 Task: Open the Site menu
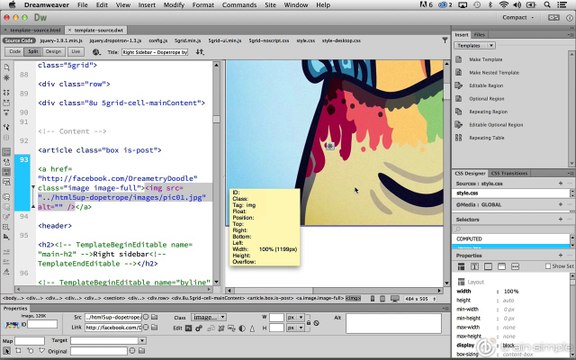(270, 5)
